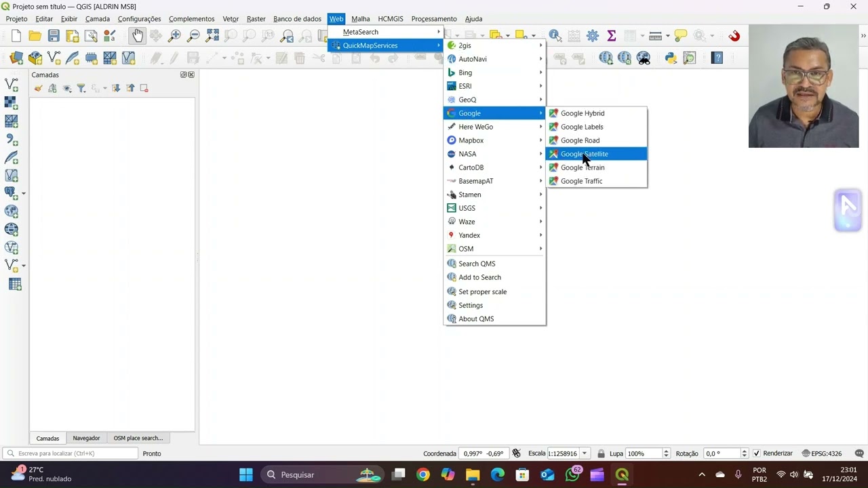Image resolution: width=868 pixels, height=488 pixels.
Task: Open WhatsApp from the taskbar
Action: pos(573,474)
